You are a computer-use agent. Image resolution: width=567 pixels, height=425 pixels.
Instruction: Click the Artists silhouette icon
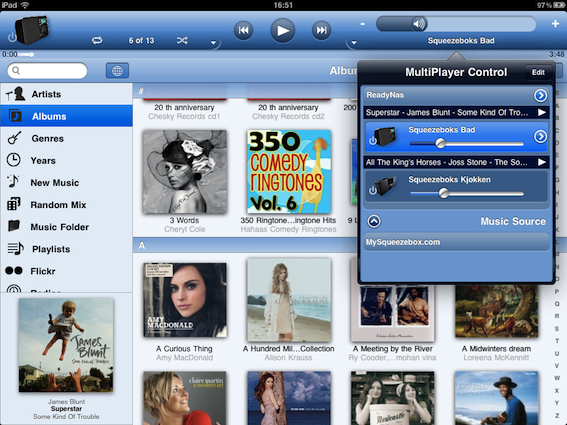click(15, 94)
